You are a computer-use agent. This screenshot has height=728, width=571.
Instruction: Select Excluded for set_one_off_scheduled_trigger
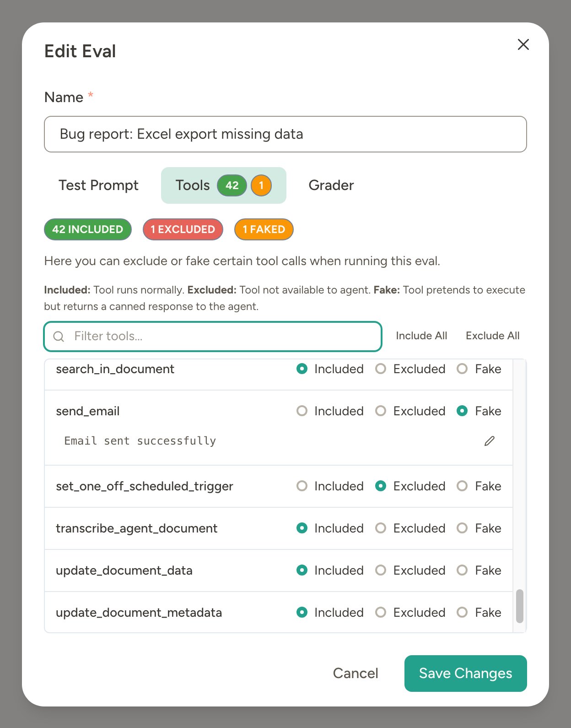pos(381,486)
